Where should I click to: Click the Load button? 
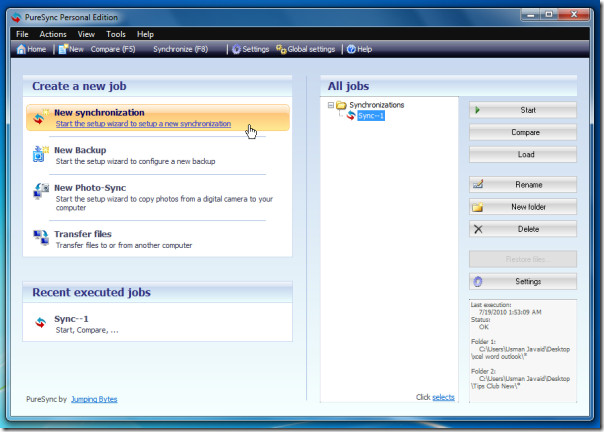[523, 155]
